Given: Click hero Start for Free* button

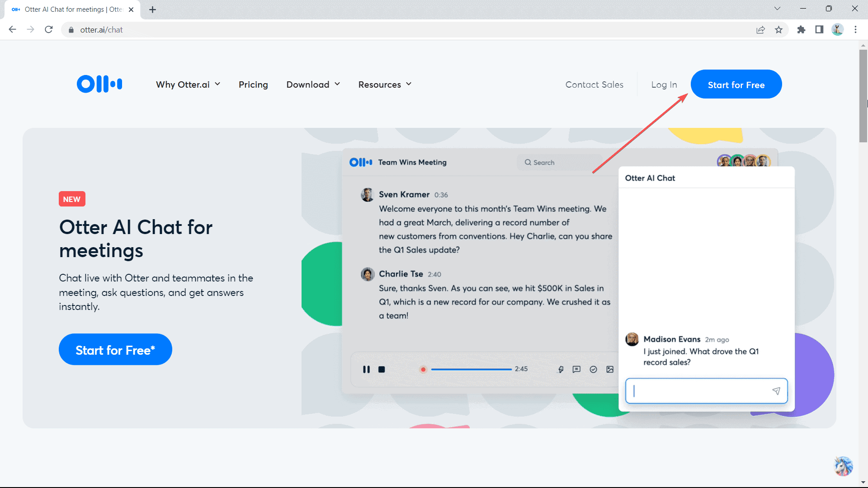Looking at the screenshot, I should coord(115,349).
